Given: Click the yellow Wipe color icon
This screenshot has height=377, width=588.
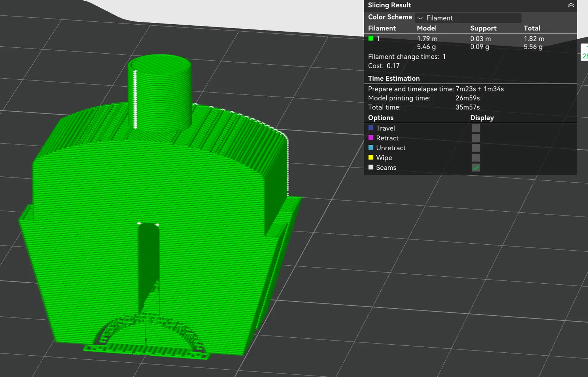Looking at the screenshot, I should click(x=371, y=157).
